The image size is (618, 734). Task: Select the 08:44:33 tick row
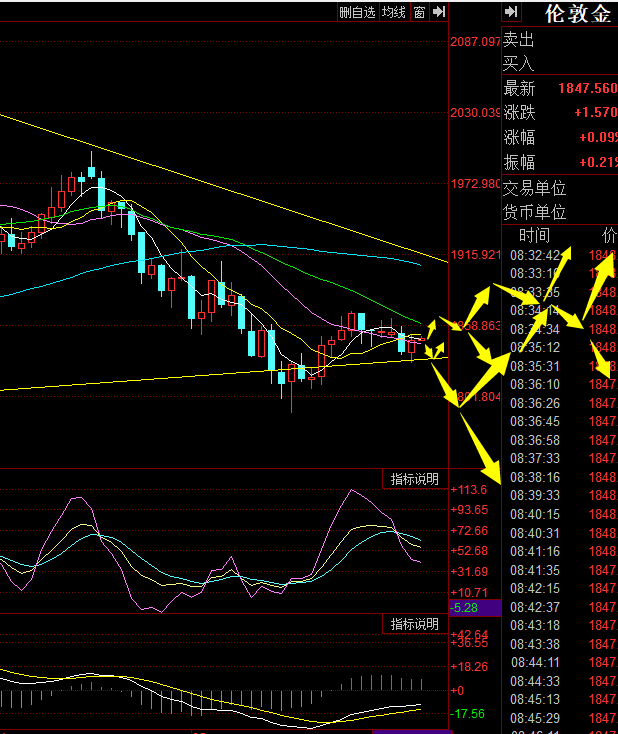tap(560, 681)
